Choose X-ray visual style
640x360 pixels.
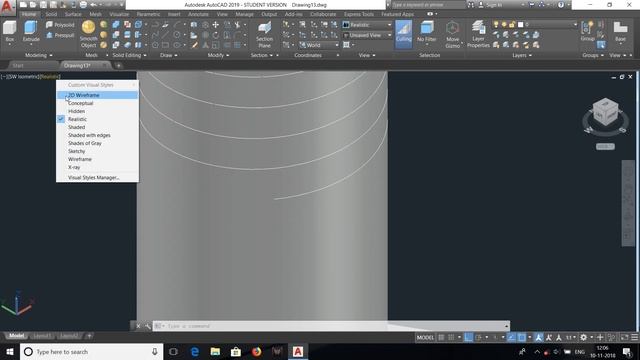98,167
